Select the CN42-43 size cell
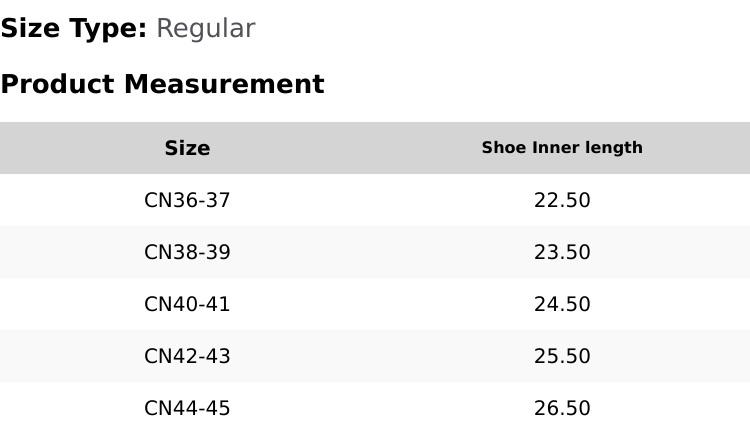This screenshot has width=750, height=434. click(187, 356)
